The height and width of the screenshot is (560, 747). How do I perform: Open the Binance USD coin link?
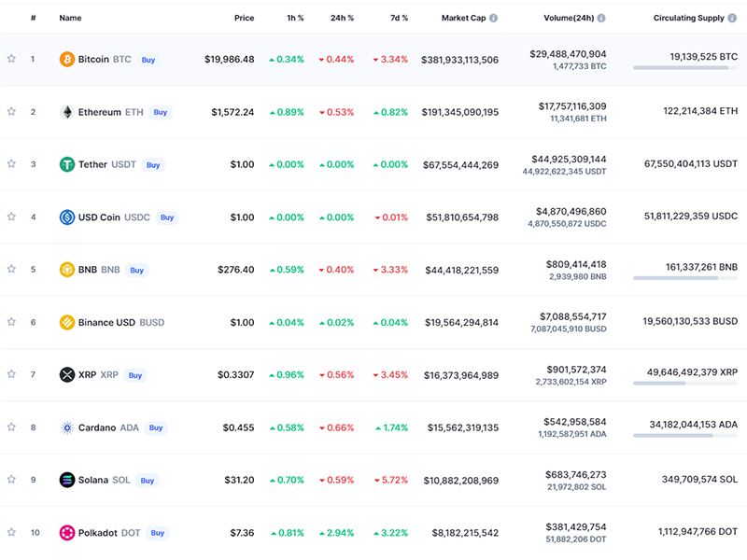(106, 323)
